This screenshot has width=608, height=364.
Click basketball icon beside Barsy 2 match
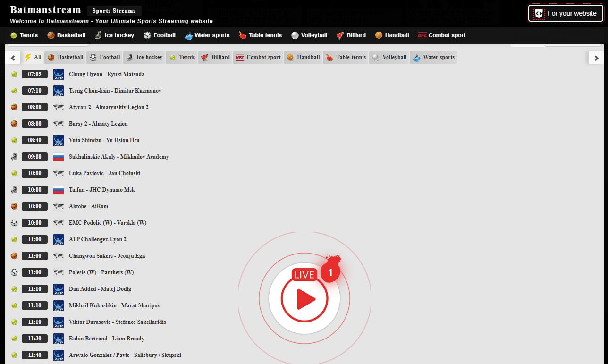pyautogui.click(x=14, y=124)
